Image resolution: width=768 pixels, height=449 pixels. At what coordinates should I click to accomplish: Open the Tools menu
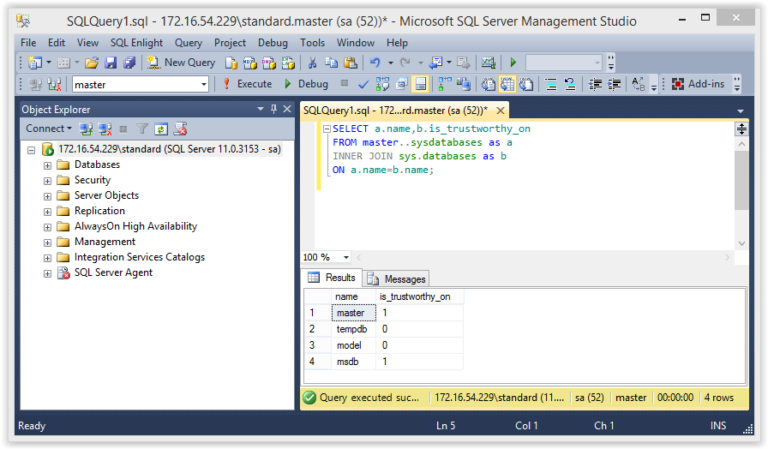pyautogui.click(x=312, y=43)
